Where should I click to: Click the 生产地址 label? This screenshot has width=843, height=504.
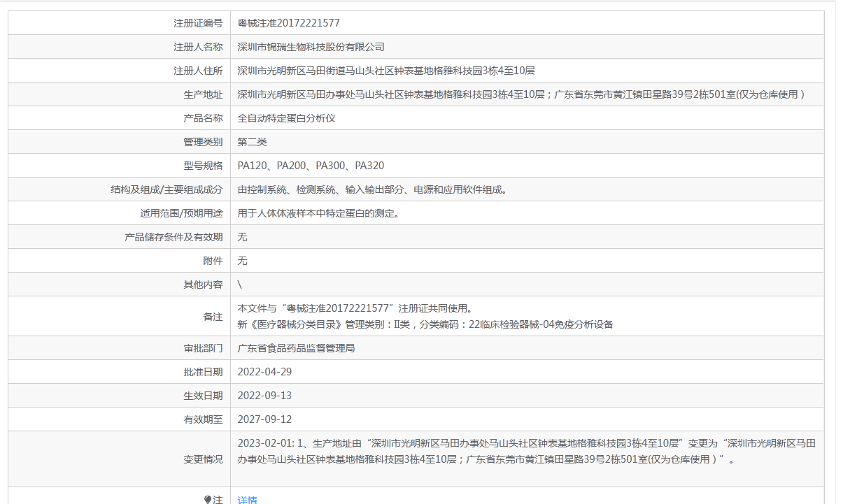(203, 94)
